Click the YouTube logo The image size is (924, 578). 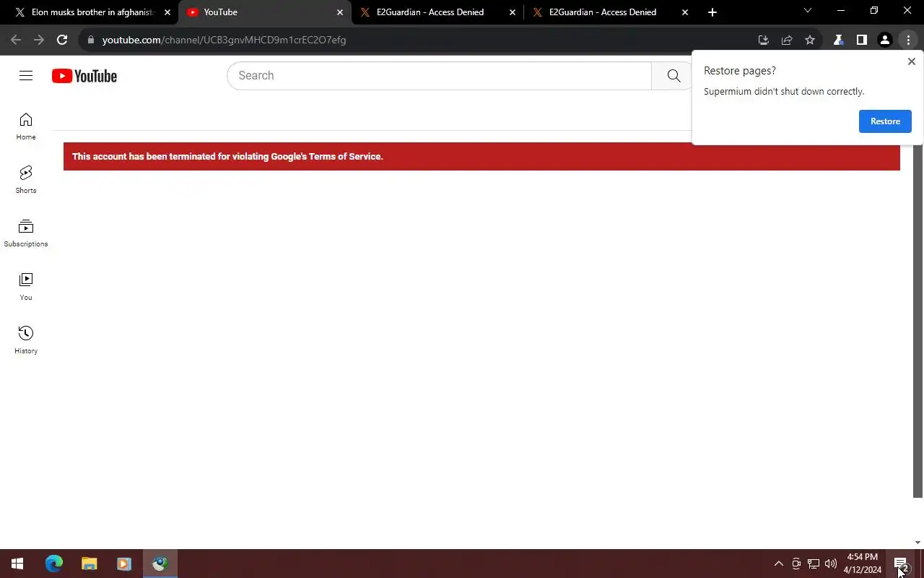click(x=84, y=76)
